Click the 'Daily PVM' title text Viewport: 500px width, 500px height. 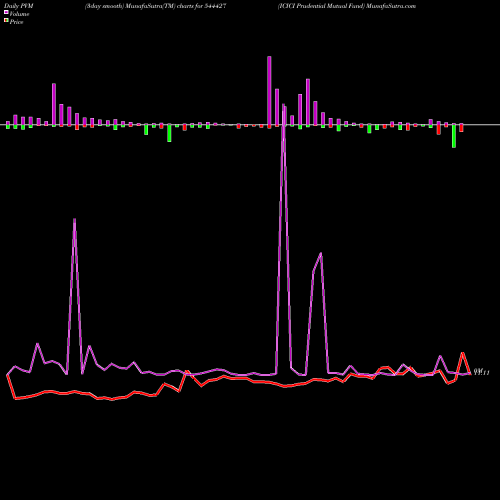(x=19, y=6)
